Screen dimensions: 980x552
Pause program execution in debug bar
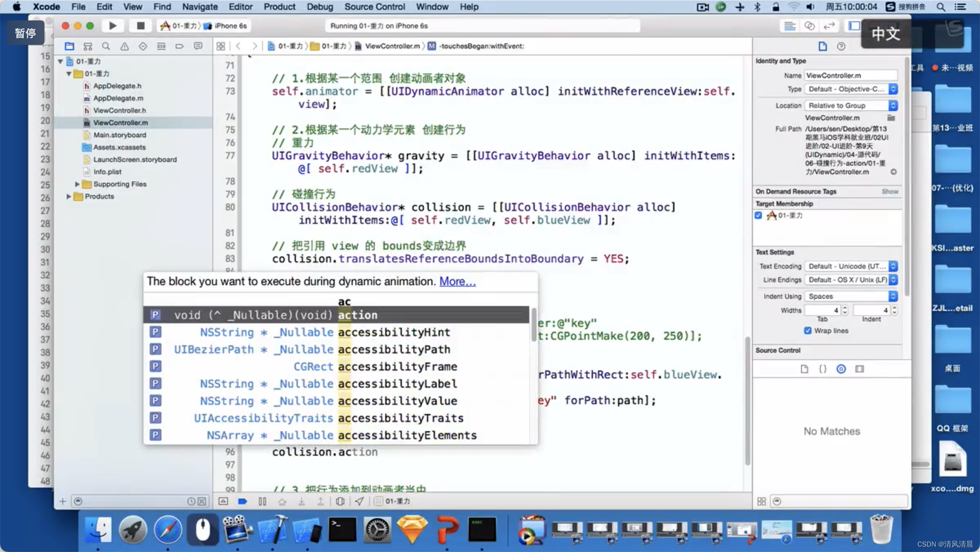[263, 501]
